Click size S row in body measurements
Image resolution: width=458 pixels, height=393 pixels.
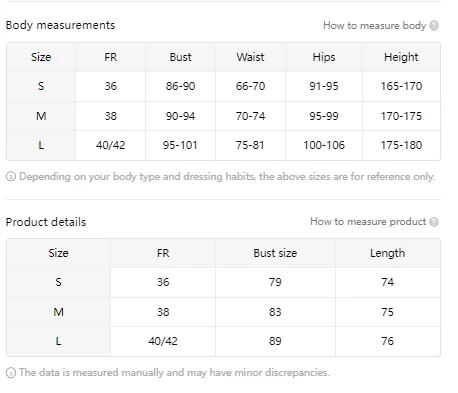[x=223, y=86]
